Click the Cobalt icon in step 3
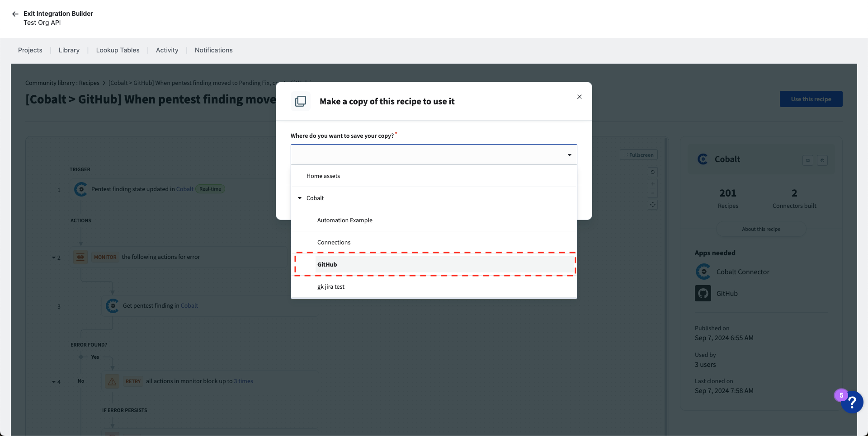The height and width of the screenshot is (436, 868). pos(112,305)
